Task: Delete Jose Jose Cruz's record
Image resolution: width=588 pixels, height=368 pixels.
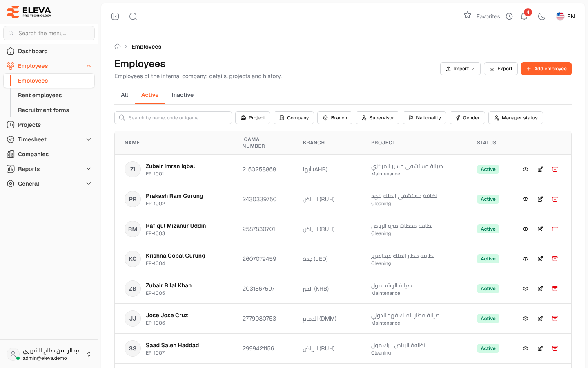Action: [x=555, y=319]
